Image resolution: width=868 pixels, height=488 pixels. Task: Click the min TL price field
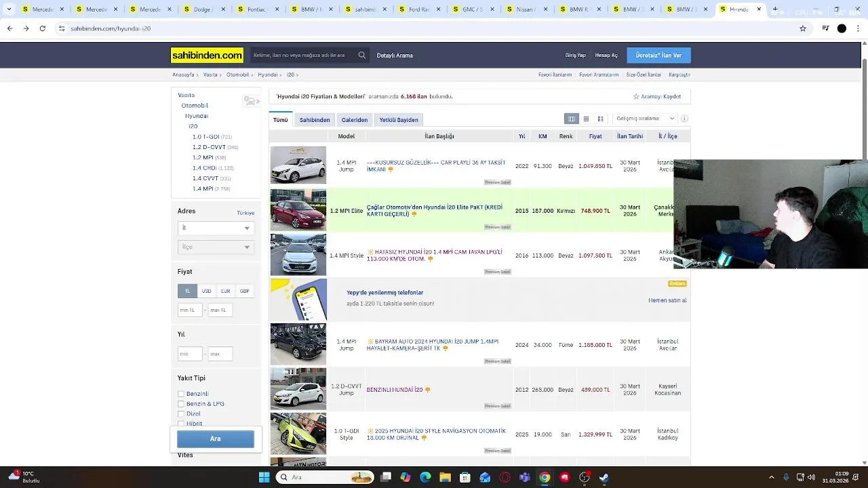click(190, 310)
